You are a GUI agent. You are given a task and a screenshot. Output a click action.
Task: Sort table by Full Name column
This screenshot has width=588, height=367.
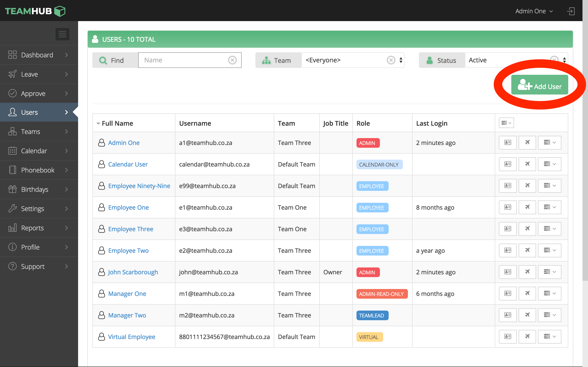tap(117, 123)
